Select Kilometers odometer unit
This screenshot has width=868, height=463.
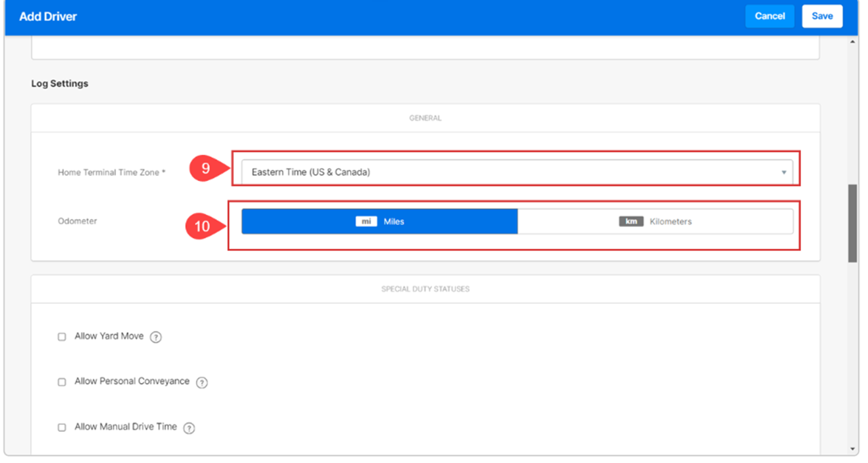(655, 222)
